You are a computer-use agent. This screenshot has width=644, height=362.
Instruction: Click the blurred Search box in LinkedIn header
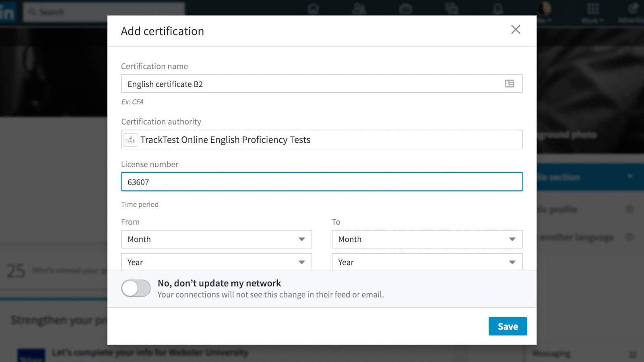tap(104, 12)
